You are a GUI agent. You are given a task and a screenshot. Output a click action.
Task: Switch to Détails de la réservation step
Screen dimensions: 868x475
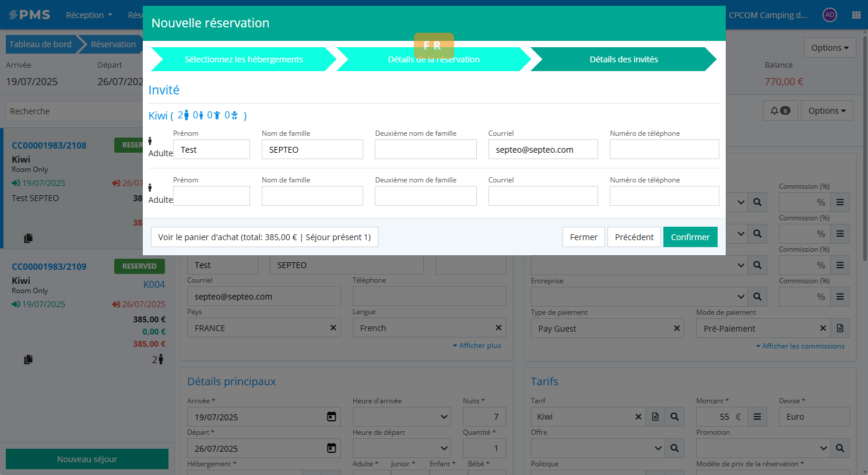point(434,59)
